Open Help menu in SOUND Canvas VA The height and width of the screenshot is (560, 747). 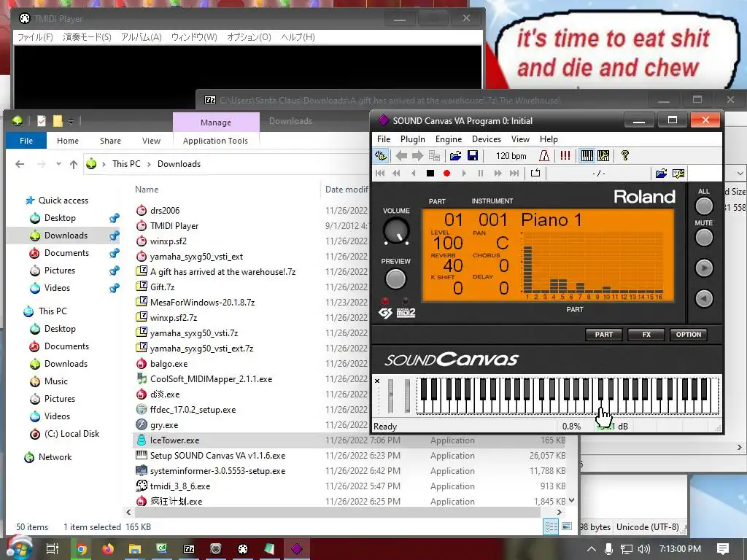pyautogui.click(x=549, y=139)
